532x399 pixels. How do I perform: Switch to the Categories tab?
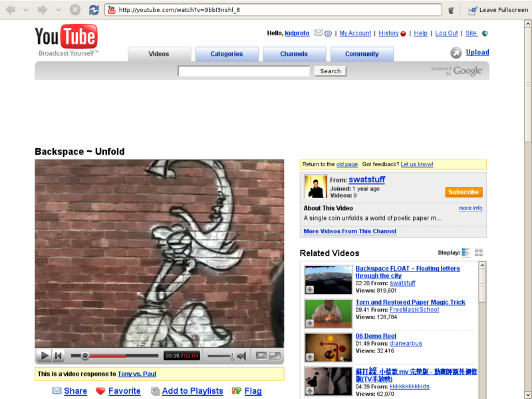[x=227, y=54]
